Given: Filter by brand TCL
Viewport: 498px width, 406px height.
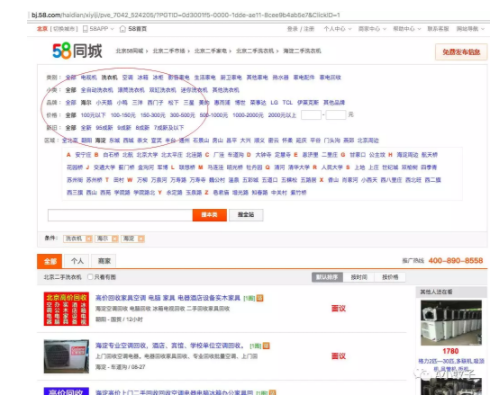Looking at the screenshot, I should click(287, 103).
